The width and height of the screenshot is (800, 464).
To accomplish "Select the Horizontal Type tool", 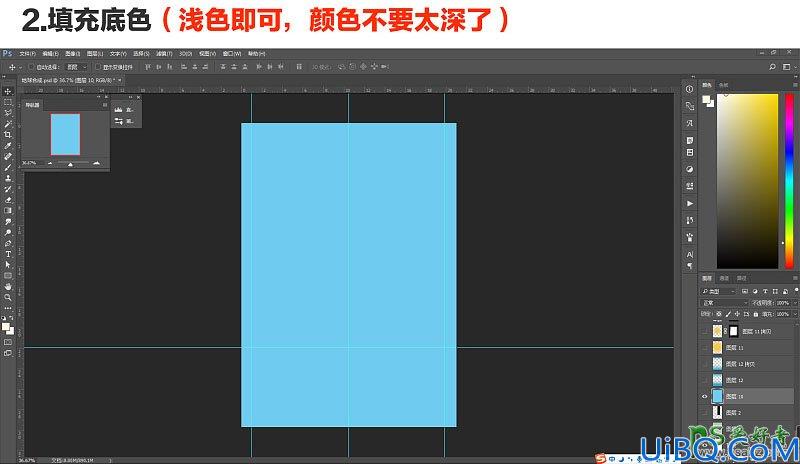I will click(8, 254).
